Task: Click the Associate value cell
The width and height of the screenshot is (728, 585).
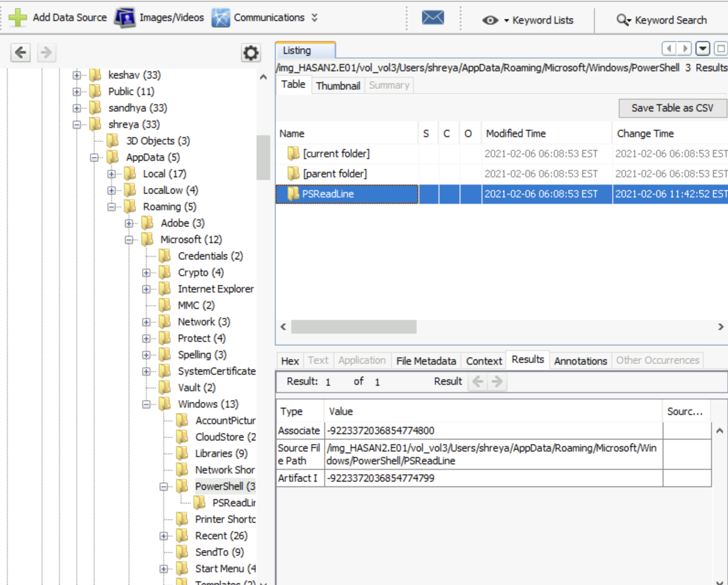Action: tap(493, 431)
